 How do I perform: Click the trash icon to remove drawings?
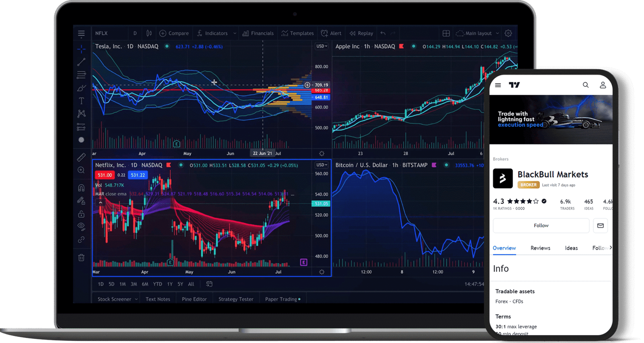pos(81,257)
